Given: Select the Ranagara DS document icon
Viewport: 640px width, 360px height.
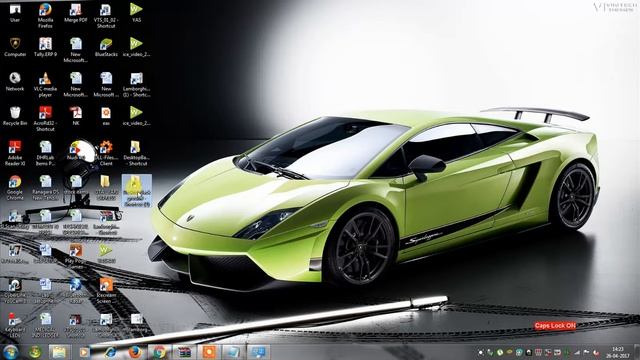Looking at the screenshot, I should point(45,188).
